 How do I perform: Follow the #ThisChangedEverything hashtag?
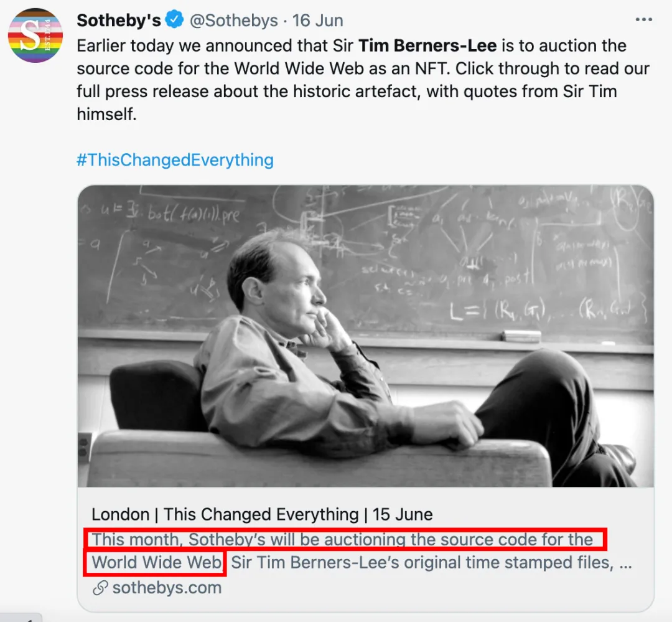[x=175, y=160]
